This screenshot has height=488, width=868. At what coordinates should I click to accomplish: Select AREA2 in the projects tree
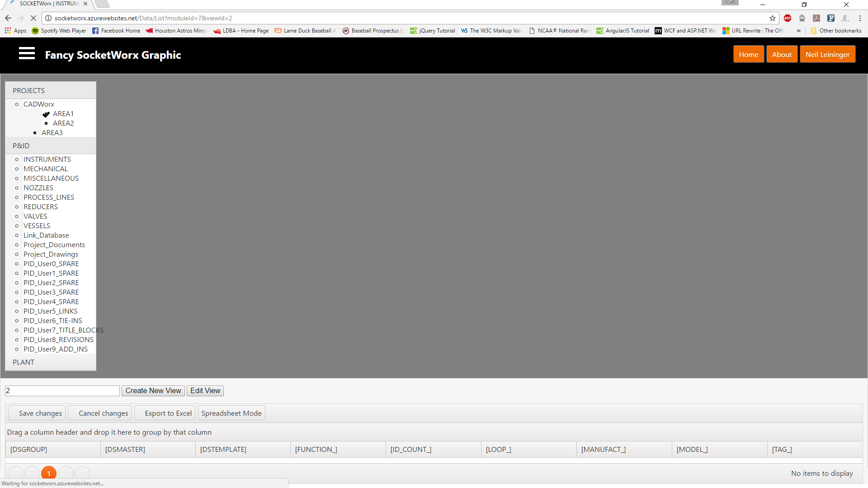[x=63, y=123]
